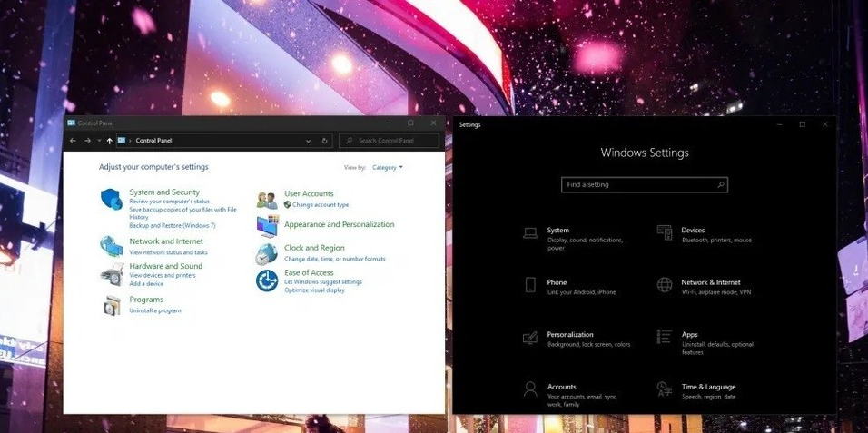The width and height of the screenshot is (868, 433).
Task: Click Uninstall a program link
Action: [155, 311]
